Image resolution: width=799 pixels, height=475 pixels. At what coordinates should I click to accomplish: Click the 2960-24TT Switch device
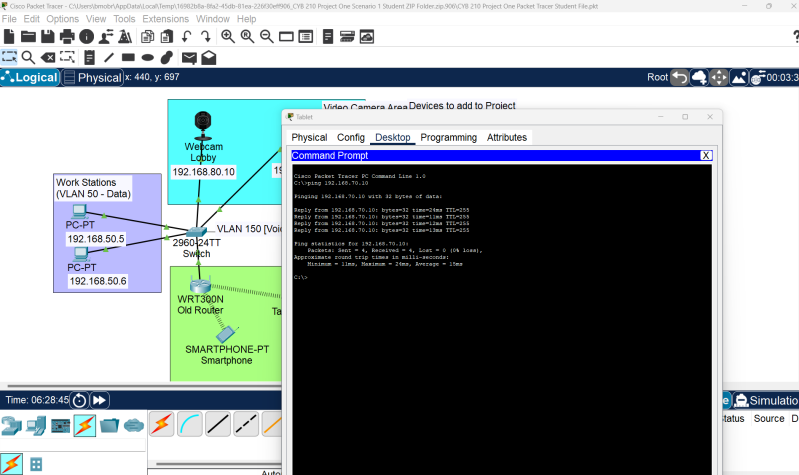click(x=196, y=233)
